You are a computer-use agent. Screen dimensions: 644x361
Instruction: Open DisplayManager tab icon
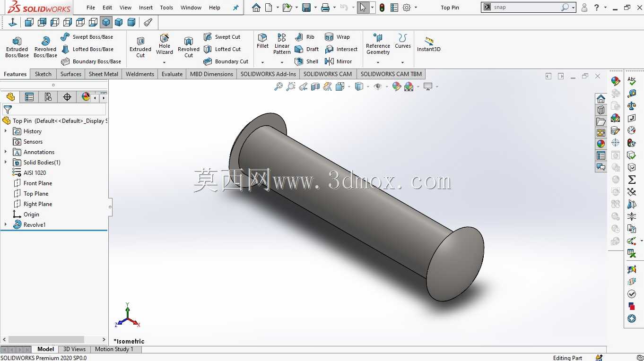(x=85, y=97)
